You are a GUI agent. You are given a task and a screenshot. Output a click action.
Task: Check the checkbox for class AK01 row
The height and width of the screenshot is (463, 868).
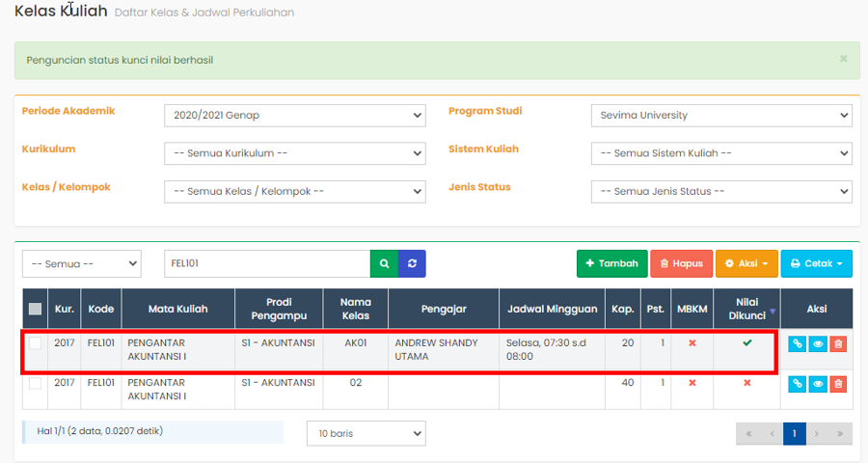click(x=36, y=343)
